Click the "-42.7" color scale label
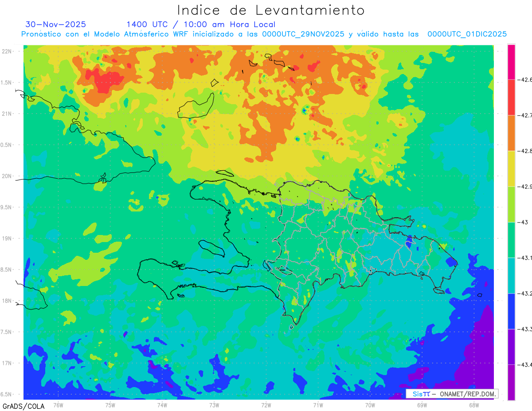 click(524, 115)
